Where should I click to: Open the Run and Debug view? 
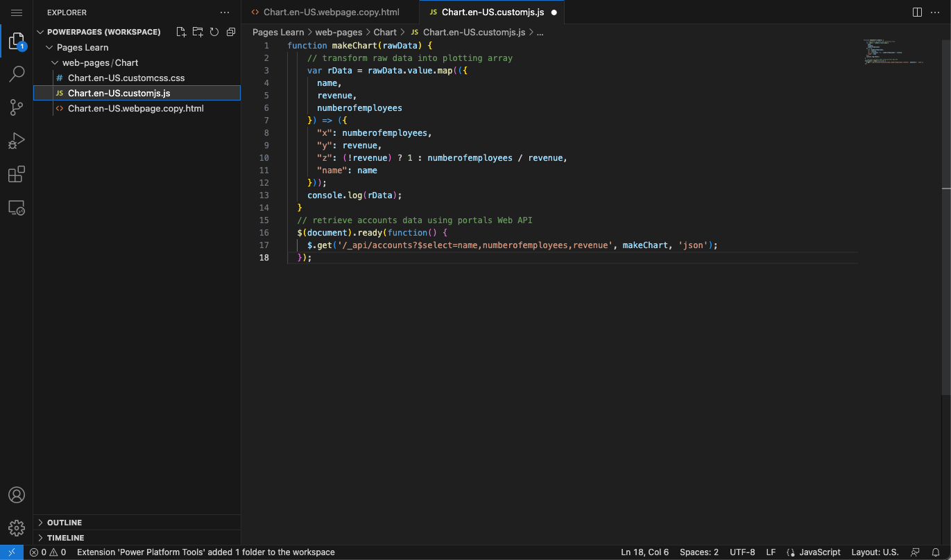tap(17, 141)
